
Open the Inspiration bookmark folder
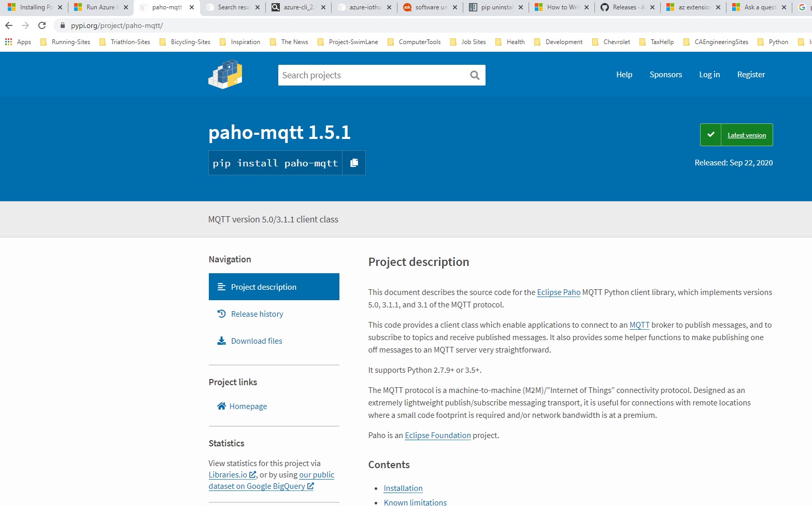tap(240, 42)
